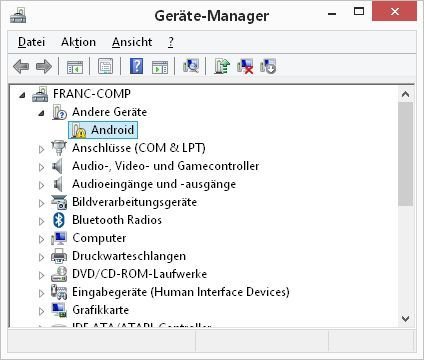The image size is (424, 360).
Task: Click Scan for hardware changes icon
Action: pos(191,66)
